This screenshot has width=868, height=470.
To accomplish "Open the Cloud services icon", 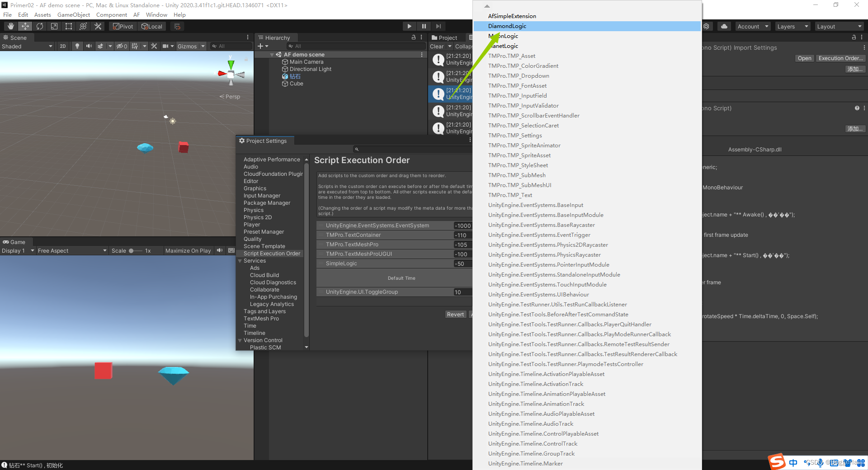I will point(724,26).
